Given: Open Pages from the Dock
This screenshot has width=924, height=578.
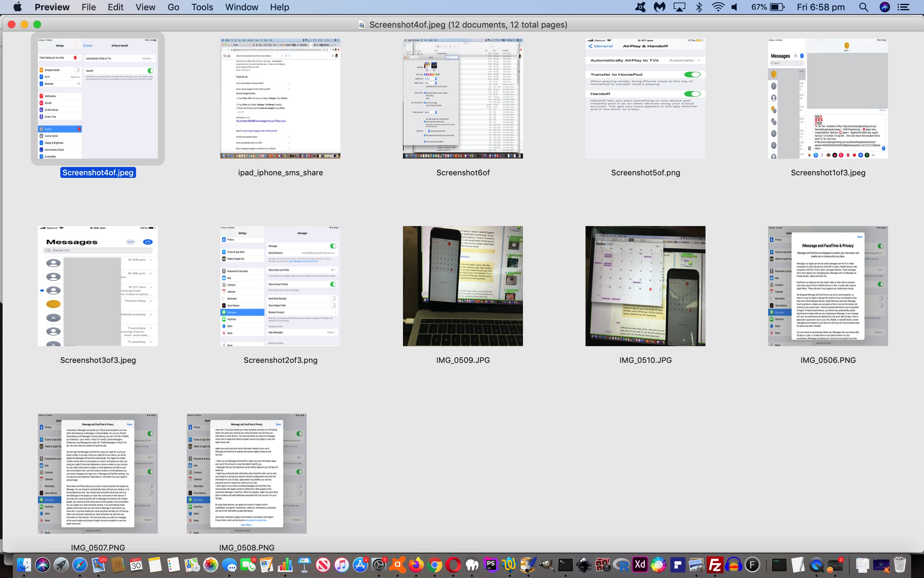Looking at the screenshot, I should 267,565.
